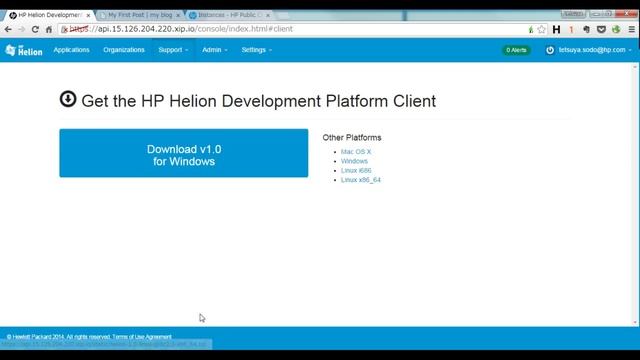Open the Windows client link
The height and width of the screenshot is (360, 640).
354,161
